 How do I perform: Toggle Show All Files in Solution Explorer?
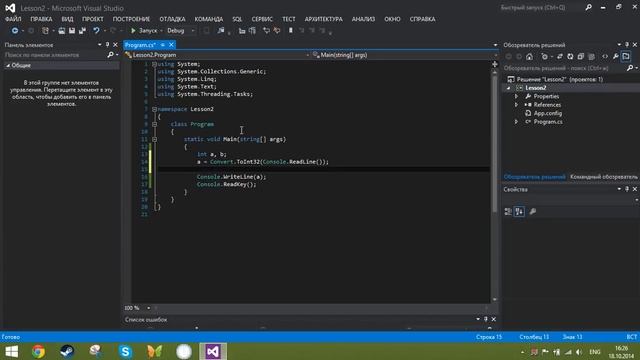tap(591, 57)
